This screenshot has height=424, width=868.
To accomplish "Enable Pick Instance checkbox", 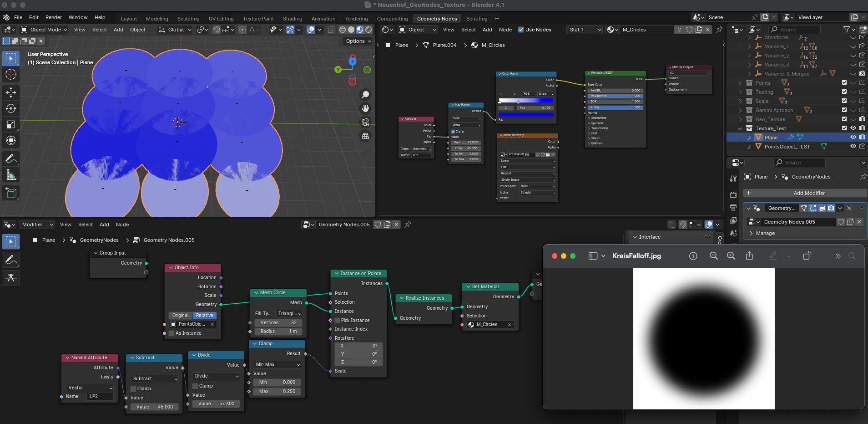I will click(x=338, y=320).
